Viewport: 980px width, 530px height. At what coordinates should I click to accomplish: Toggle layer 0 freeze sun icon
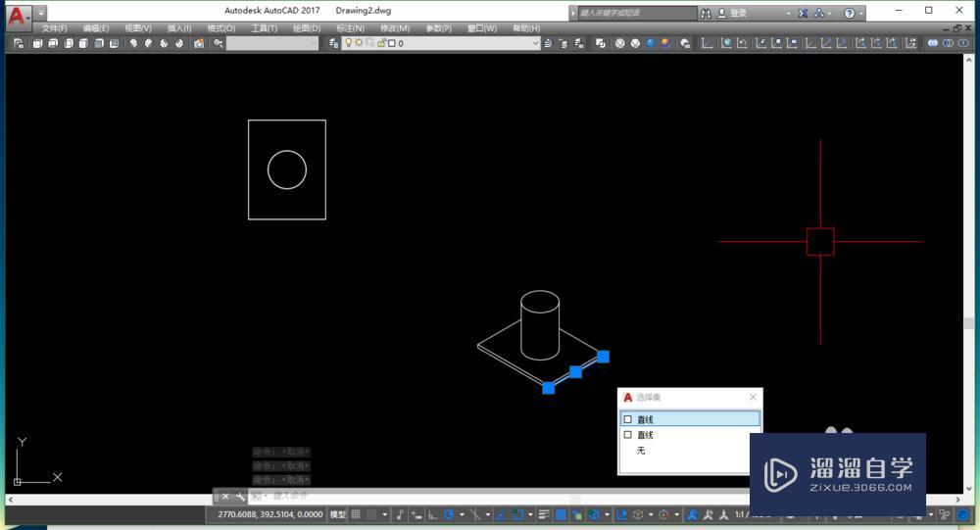coord(359,43)
